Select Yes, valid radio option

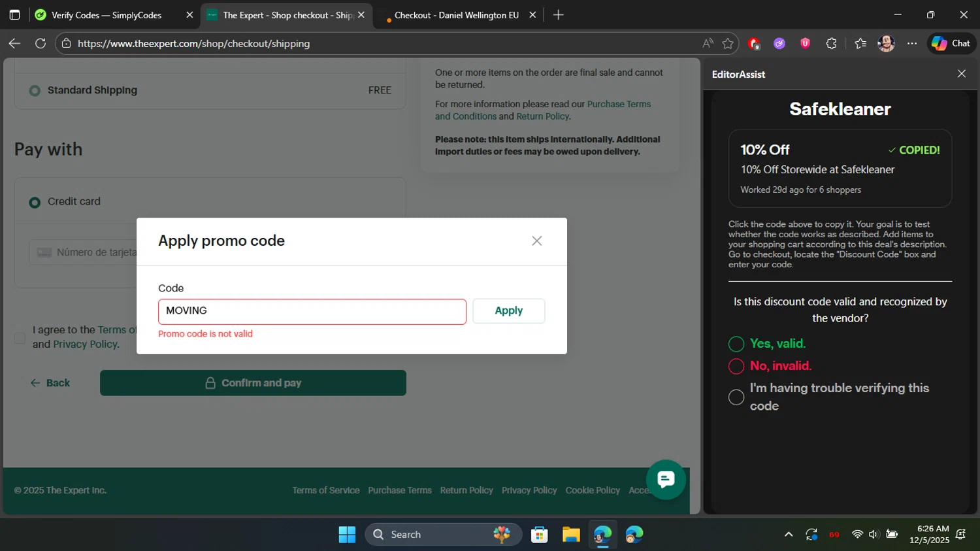(736, 344)
